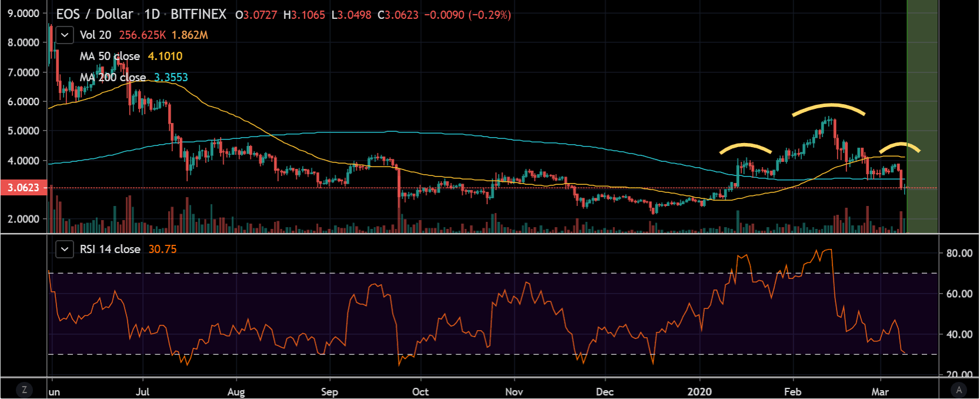Screen dimensions: 980x399
Task: Click the Nov label on time axis
Action: point(514,392)
